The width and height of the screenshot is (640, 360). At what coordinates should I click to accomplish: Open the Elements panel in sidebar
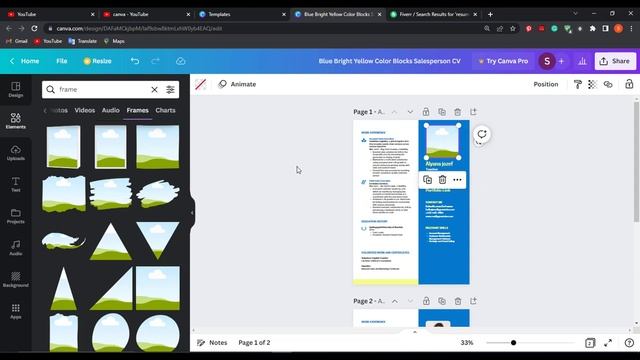16,121
